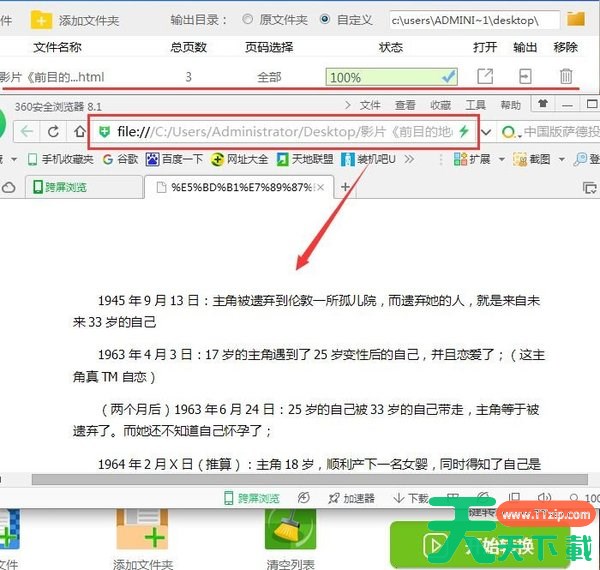This screenshot has width=600, height=570.
Task: Remove the file with trash icon
Action: (566, 76)
